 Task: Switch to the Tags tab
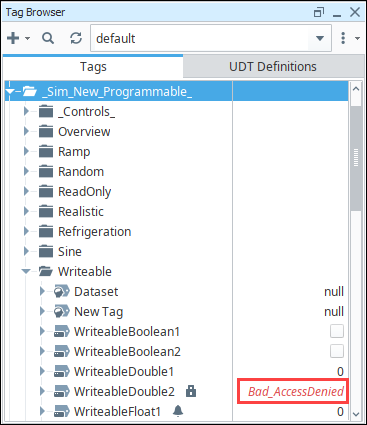(x=93, y=67)
